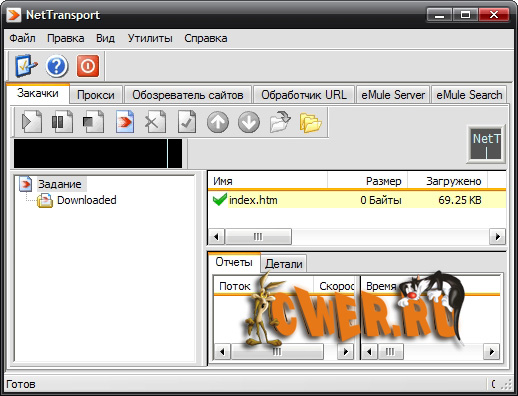Open the yellow folders icon in toolbar
The image size is (518, 396).
310,122
